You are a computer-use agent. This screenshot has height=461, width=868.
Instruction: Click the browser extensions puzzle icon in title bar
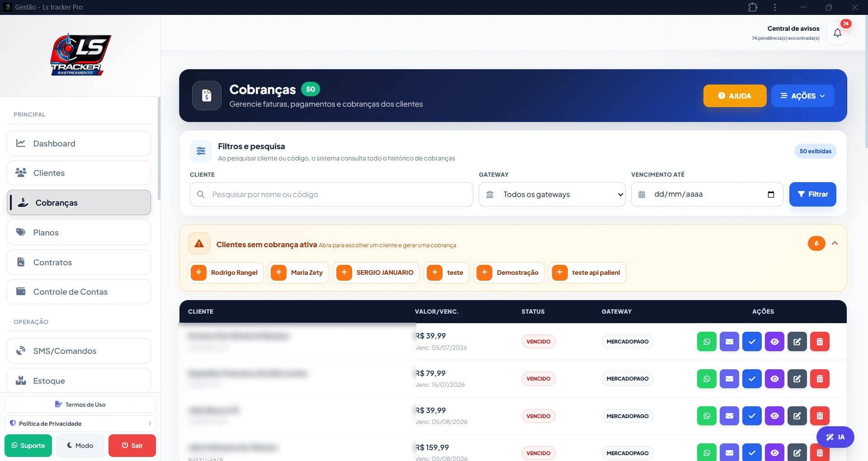(x=753, y=7)
